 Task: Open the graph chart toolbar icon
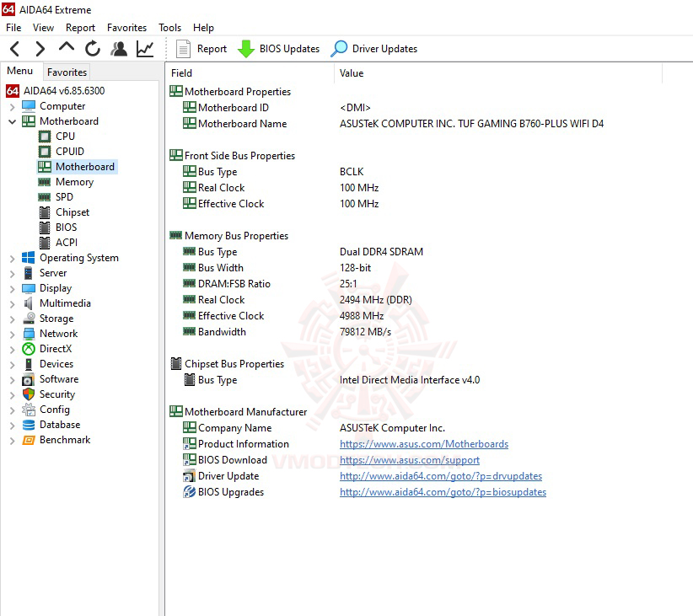(x=145, y=49)
